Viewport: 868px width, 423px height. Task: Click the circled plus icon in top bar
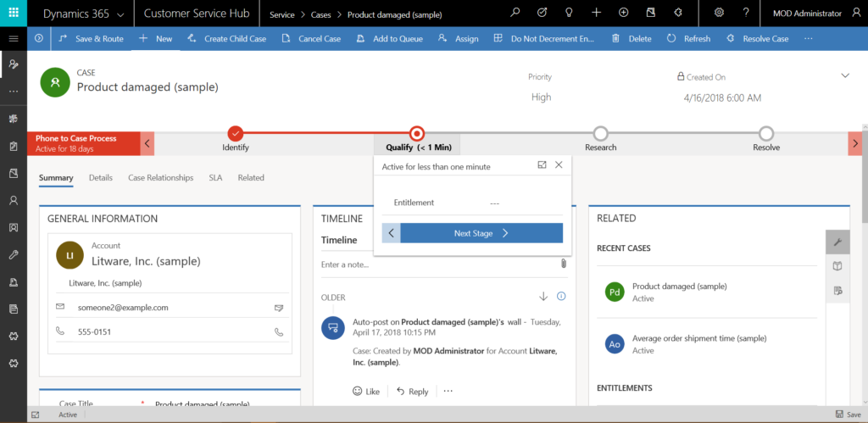click(x=623, y=13)
